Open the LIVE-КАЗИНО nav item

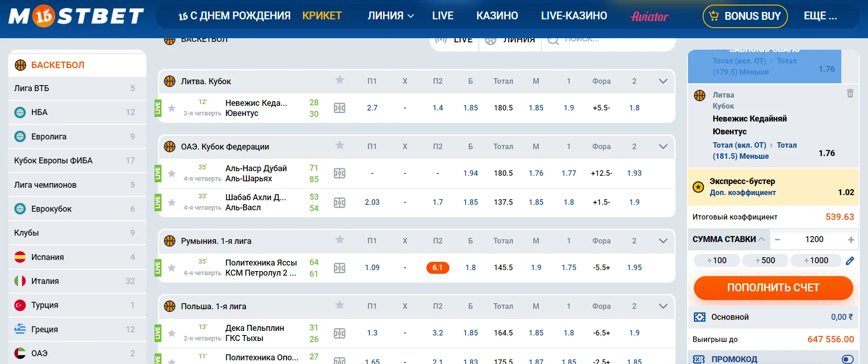(574, 16)
